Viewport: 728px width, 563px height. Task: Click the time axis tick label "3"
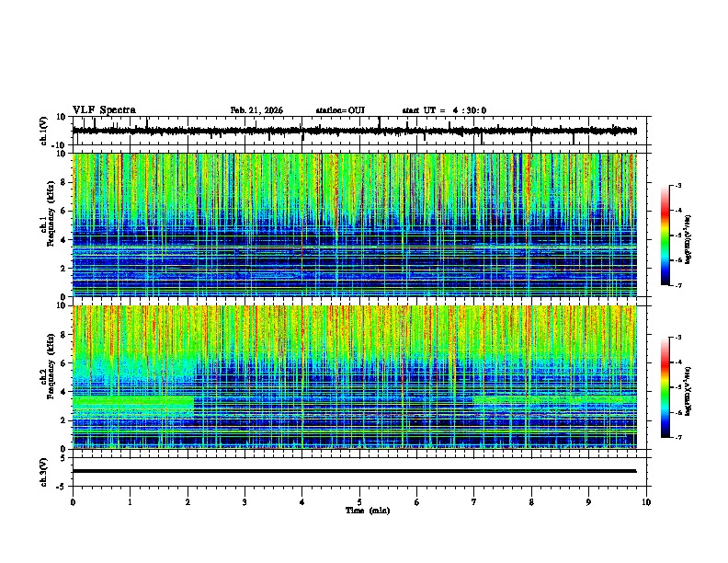tap(245, 502)
